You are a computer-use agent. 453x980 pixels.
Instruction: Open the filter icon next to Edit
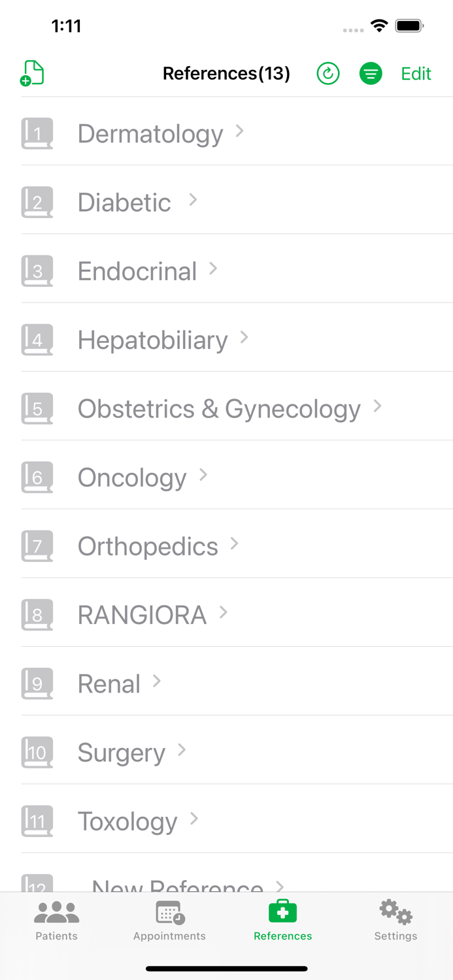coord(371,73)
